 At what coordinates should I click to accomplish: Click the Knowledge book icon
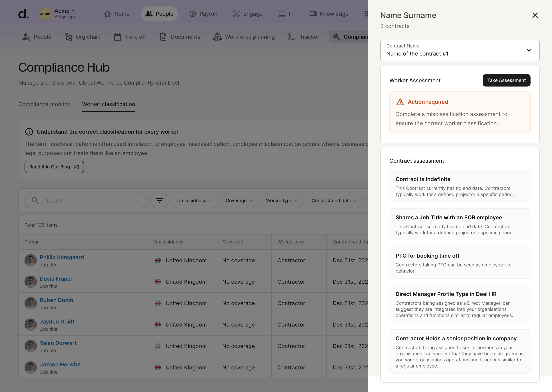313,14
